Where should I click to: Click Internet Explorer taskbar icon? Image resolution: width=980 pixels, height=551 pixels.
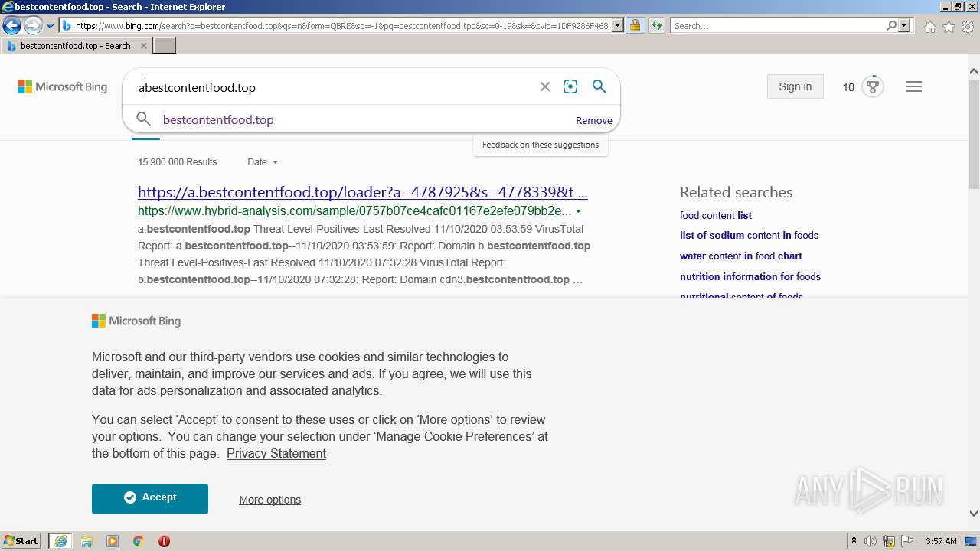pyautogui.click(x=60, y=541)
